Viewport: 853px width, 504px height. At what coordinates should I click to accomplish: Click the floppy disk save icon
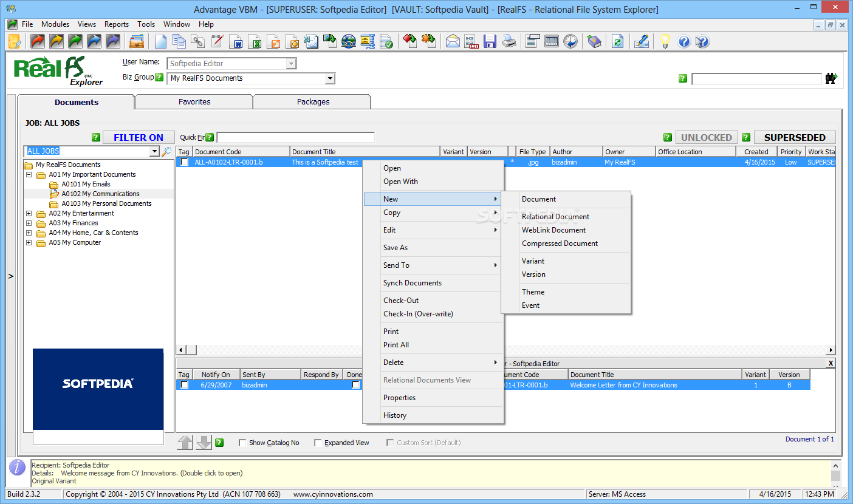[x=490, y=41]
